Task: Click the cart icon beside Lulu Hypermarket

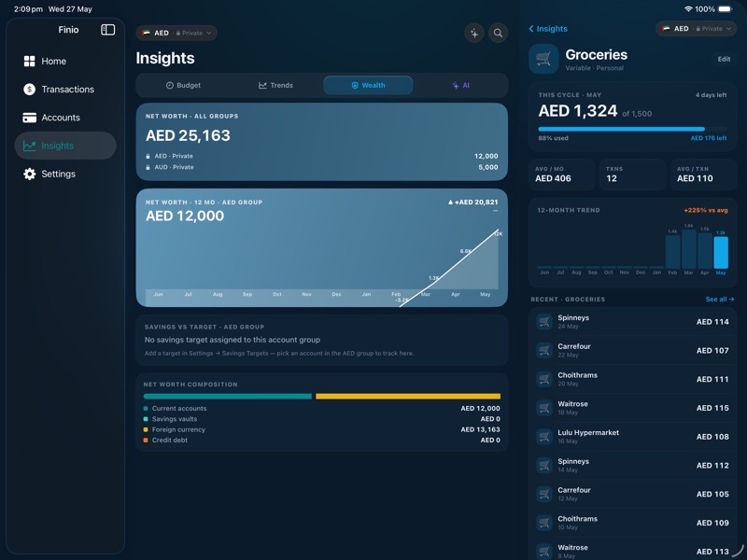Action: click(544, 437)
